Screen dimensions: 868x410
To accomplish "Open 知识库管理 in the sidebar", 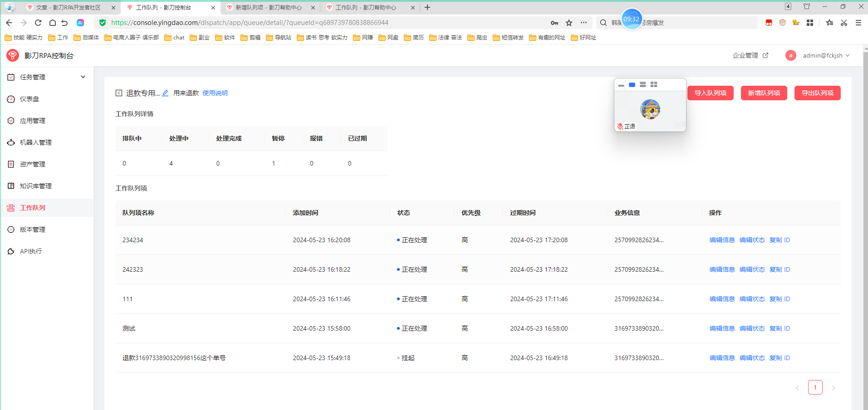I will tap(35, 186).
